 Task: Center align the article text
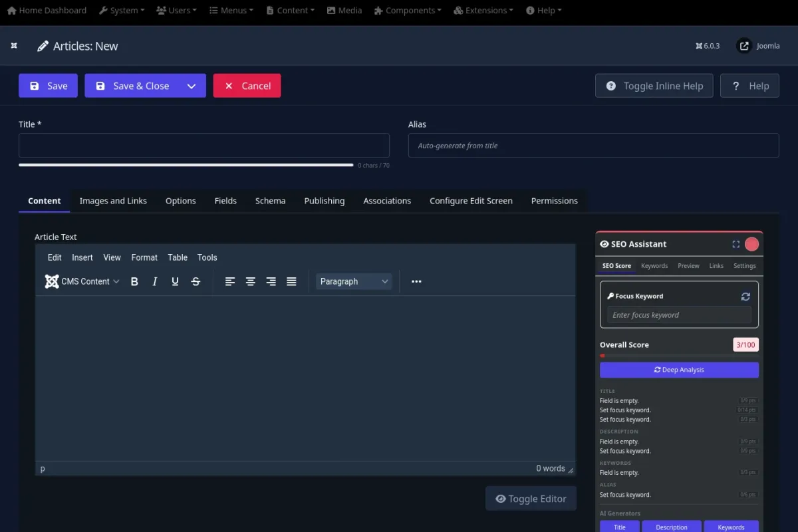tap(251, 281)
